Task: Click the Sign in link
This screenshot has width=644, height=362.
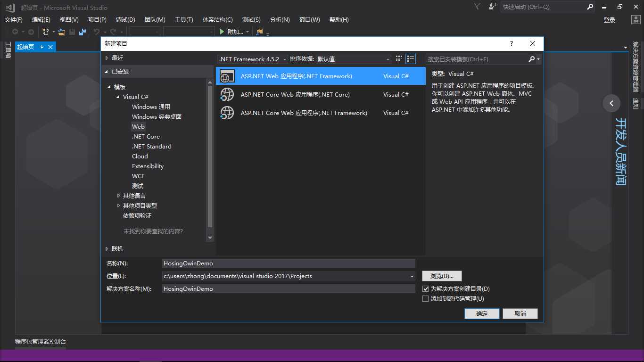Action: click(x=610, y=20)
